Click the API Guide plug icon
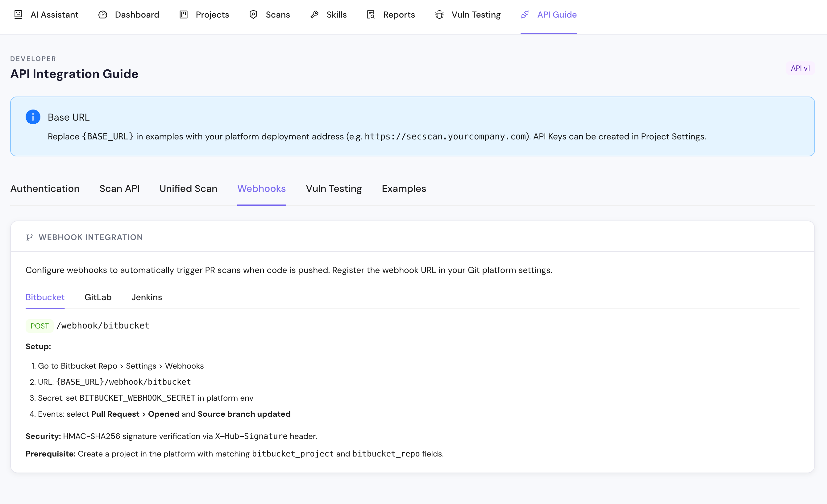This screenshot has height=504, width=827. tap(525, 14)
